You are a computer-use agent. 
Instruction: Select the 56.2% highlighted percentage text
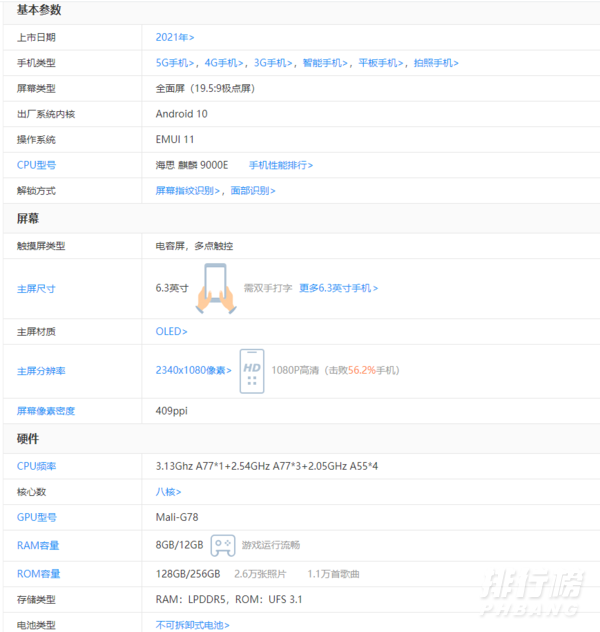362,370
